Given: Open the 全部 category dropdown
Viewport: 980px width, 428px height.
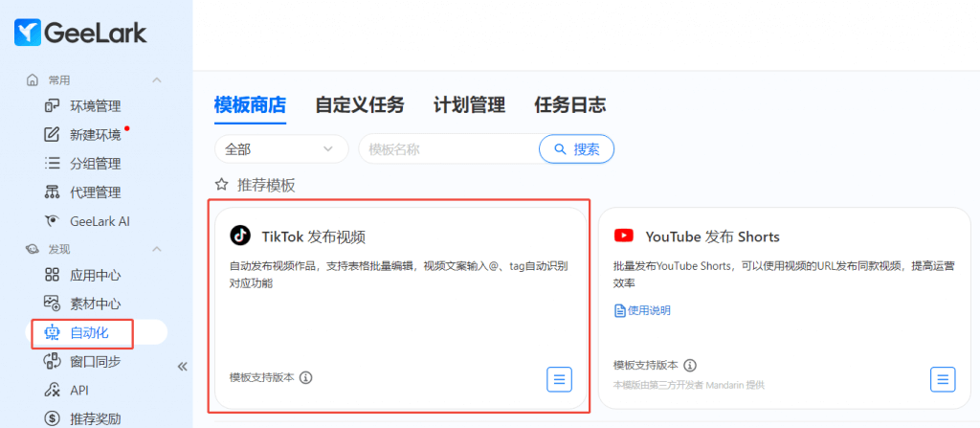Looking at the screenshot, I should tap(281, 149).
